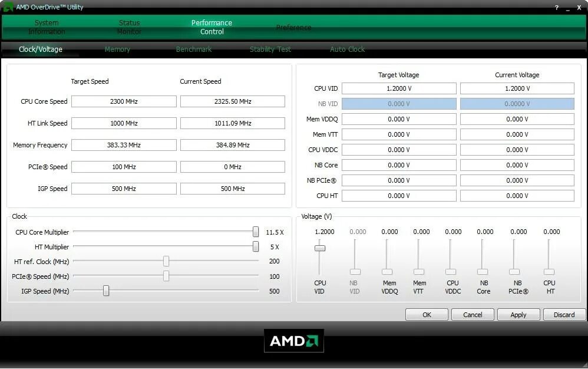Image resolution: width=588 pixels, height=369 pixels.
Task: Click the HT Link Speed target field
Action: pyautogui.click(x=124, y=123)
